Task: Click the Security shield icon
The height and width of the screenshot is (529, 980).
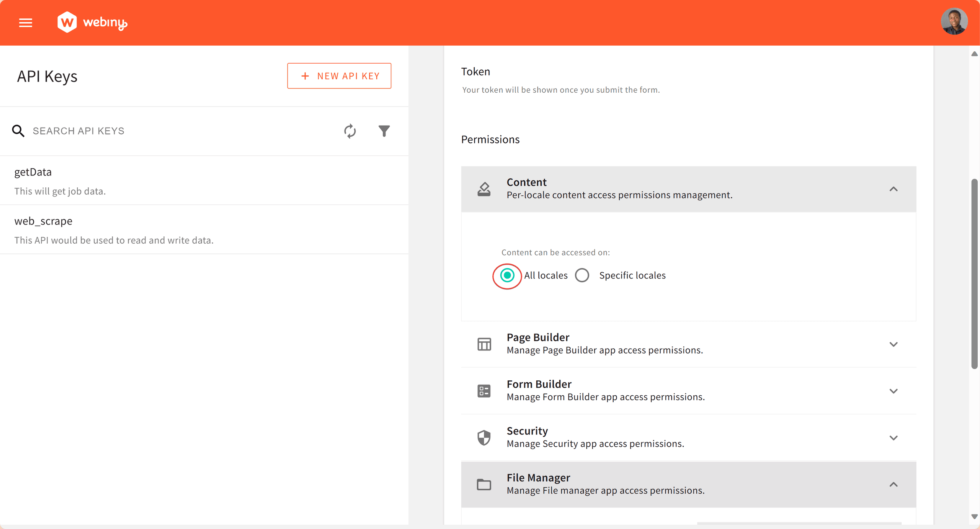Action: (x=484, y=437)
